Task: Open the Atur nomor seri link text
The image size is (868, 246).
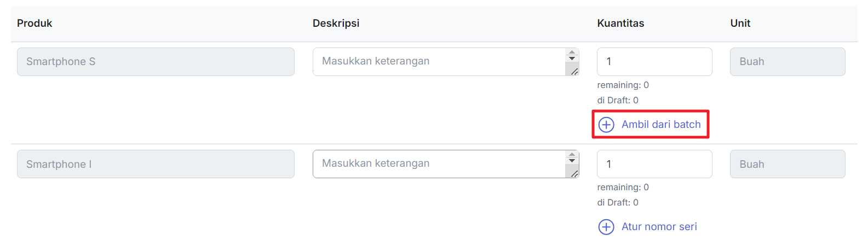Action: [x=659, y=227]
